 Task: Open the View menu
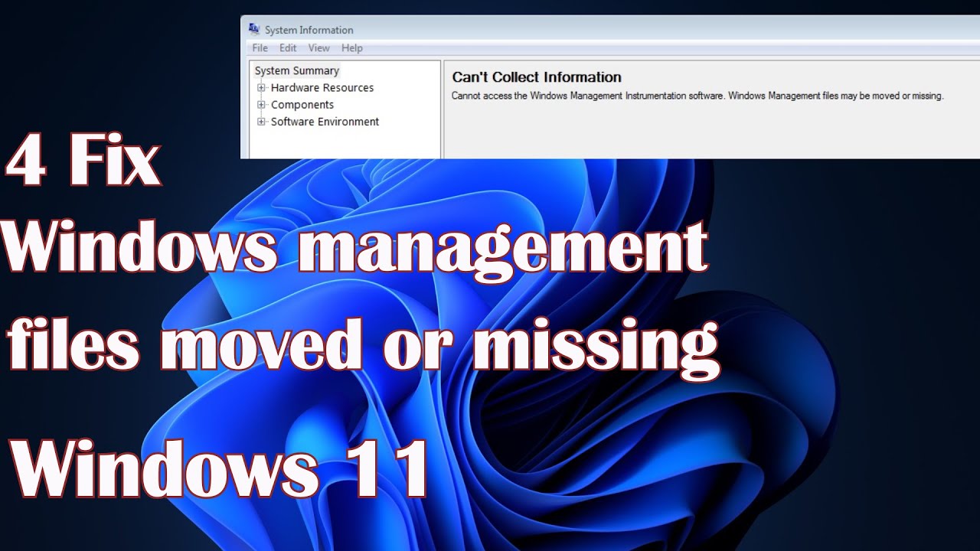[x=319, y=47]
